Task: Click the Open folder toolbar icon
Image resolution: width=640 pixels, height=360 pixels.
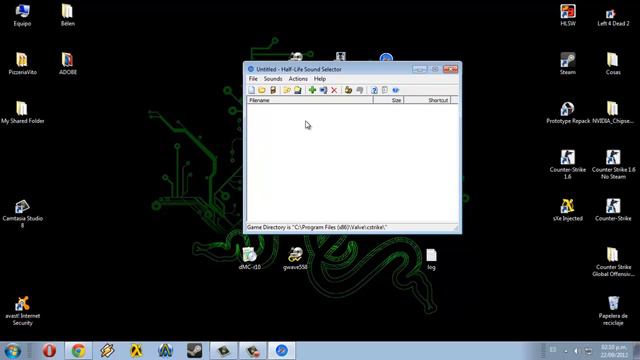Action: [262, 90]
